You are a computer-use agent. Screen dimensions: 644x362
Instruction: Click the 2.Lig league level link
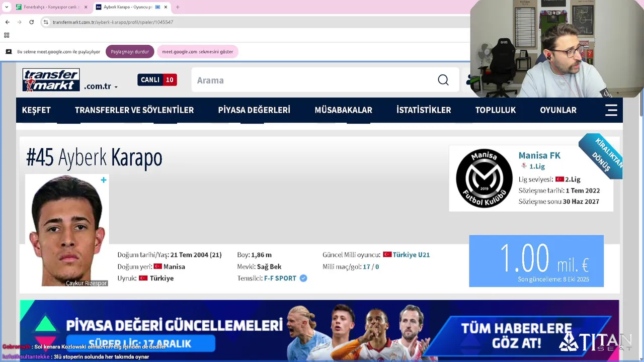[x=573, y=179]
